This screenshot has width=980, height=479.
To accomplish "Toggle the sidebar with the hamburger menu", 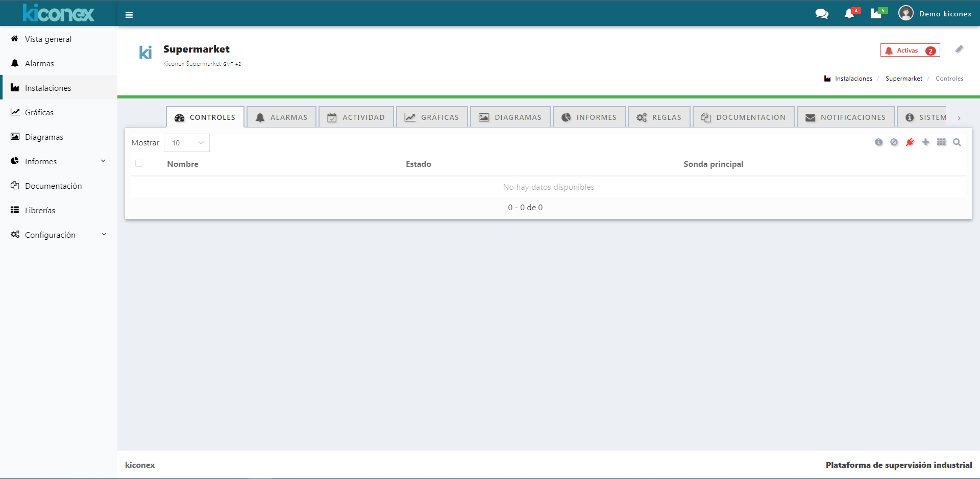I will (129, 15).
